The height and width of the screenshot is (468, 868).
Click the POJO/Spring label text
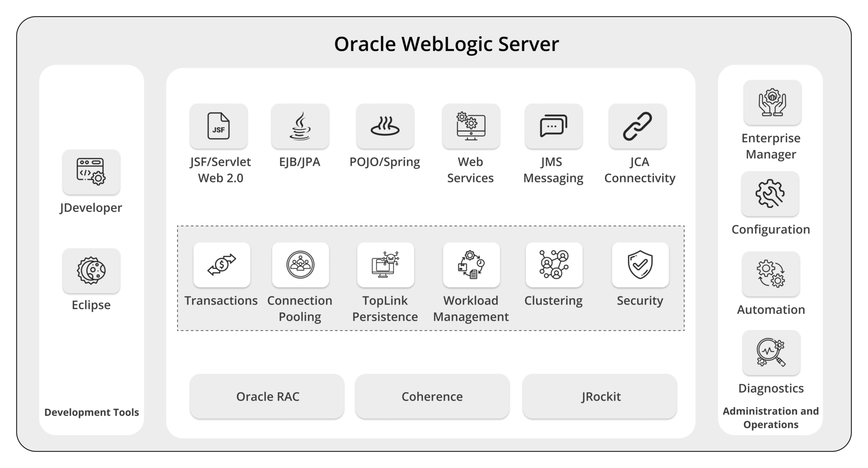point(385,162)
